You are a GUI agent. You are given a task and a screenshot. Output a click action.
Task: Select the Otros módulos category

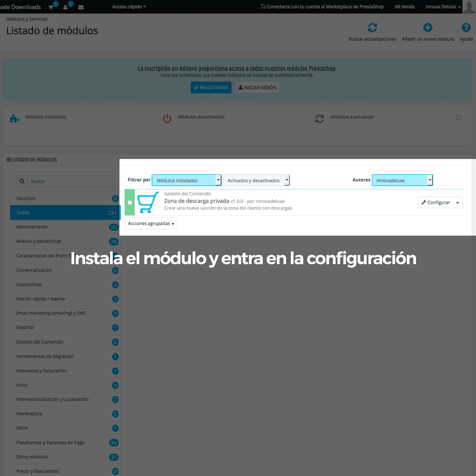(x=65, y=457)
